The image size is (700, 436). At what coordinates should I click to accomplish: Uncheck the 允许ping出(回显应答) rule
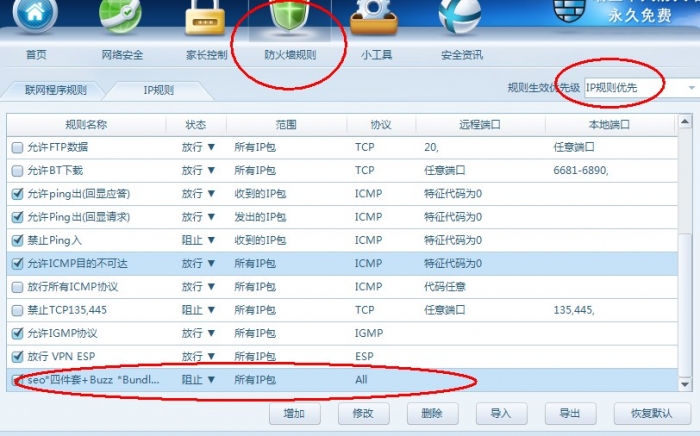pos(17,194)
